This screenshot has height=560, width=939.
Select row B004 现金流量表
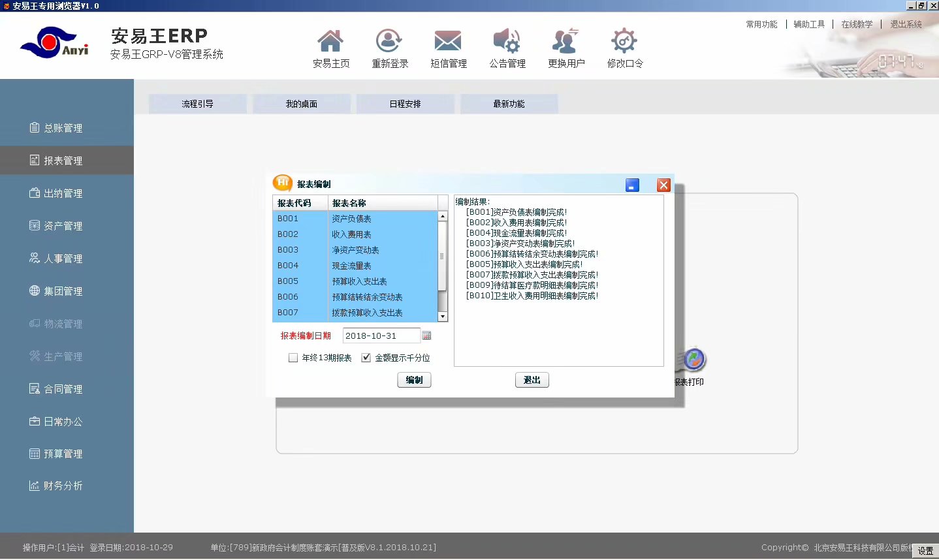(355, 266)
